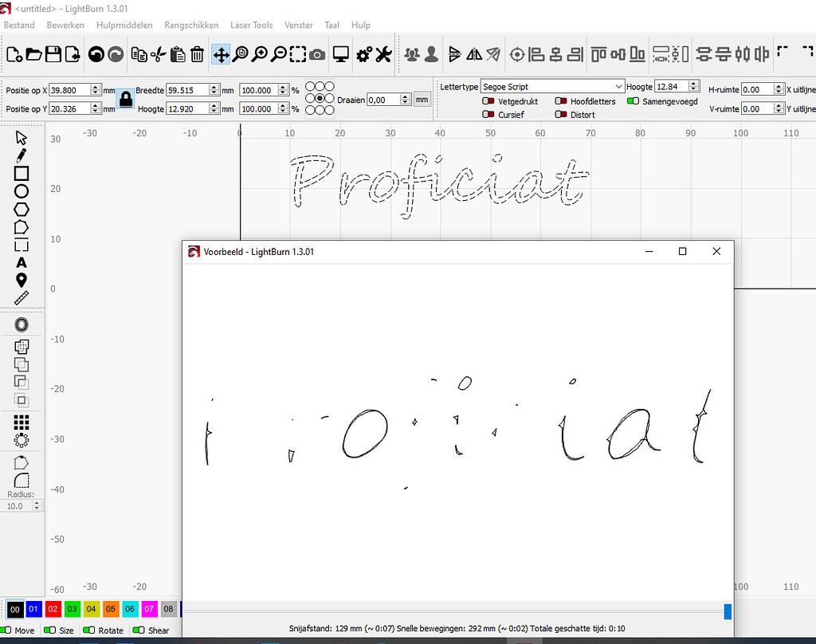Open the Laser Tools menu
The image size is (816, 644).
tap(251, 25)
